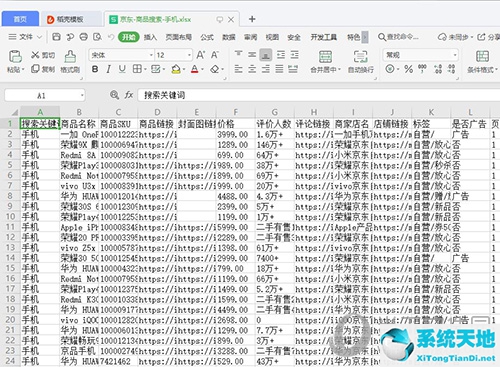Click the decrease decimal places icon
Image resolution: width=500 pixels, height=367 pixels.
pos(451,69)
